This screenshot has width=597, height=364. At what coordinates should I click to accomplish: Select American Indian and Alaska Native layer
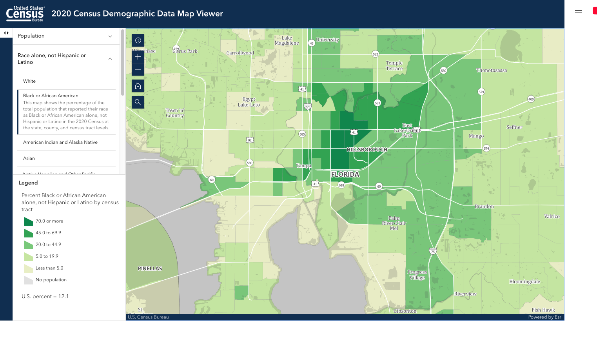[x=60, y=142]
